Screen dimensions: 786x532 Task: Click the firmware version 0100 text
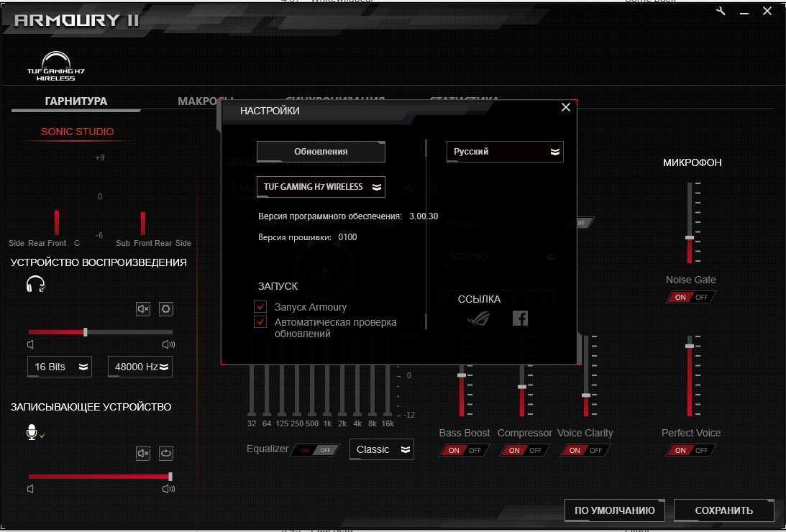(347, 237)
